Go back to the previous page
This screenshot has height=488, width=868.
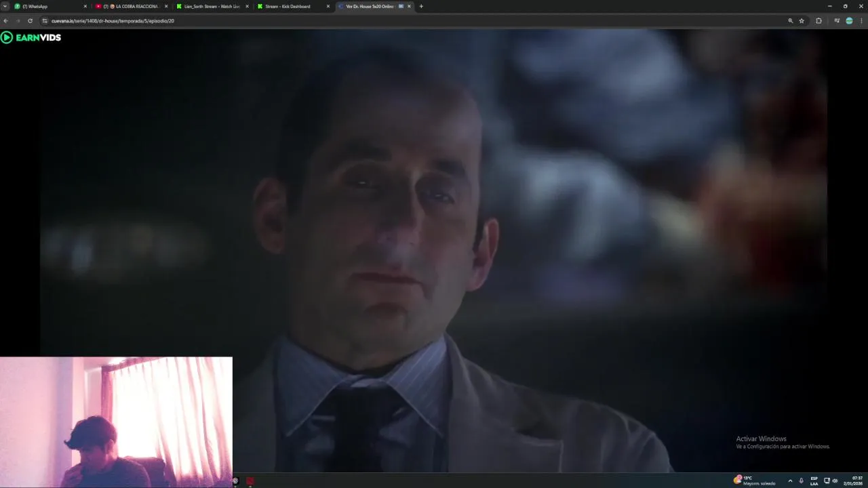click(5, 21)
